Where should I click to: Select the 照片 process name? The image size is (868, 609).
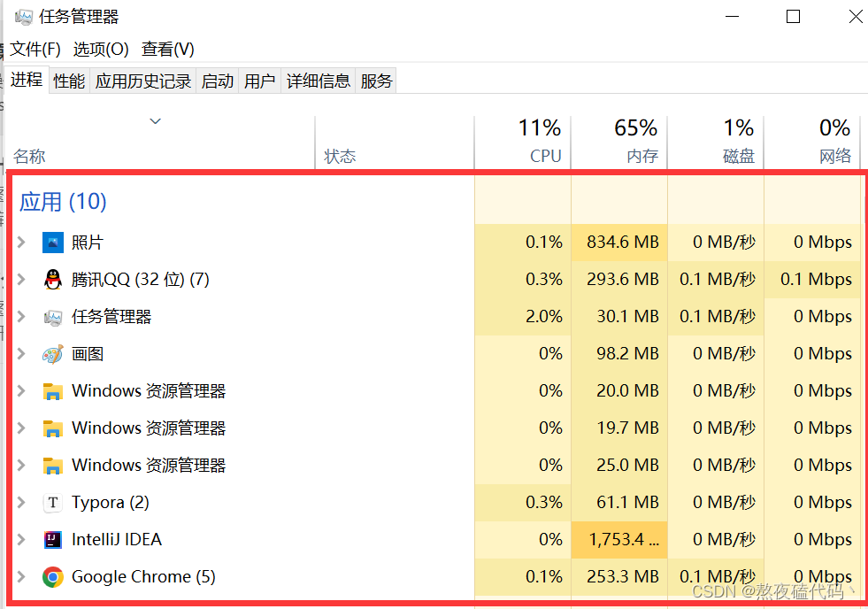tap(88, 243)
